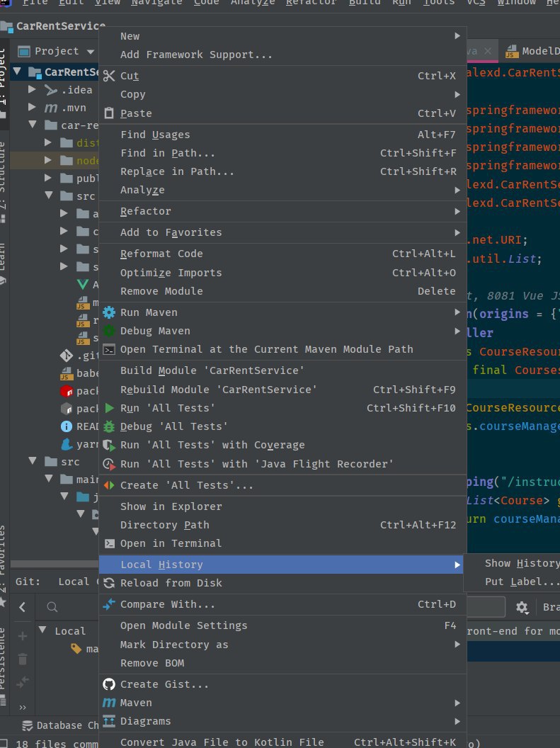560x748 pixels.
Task: Click the green Run 'All Tests' play icon
Action: point(110,408)
